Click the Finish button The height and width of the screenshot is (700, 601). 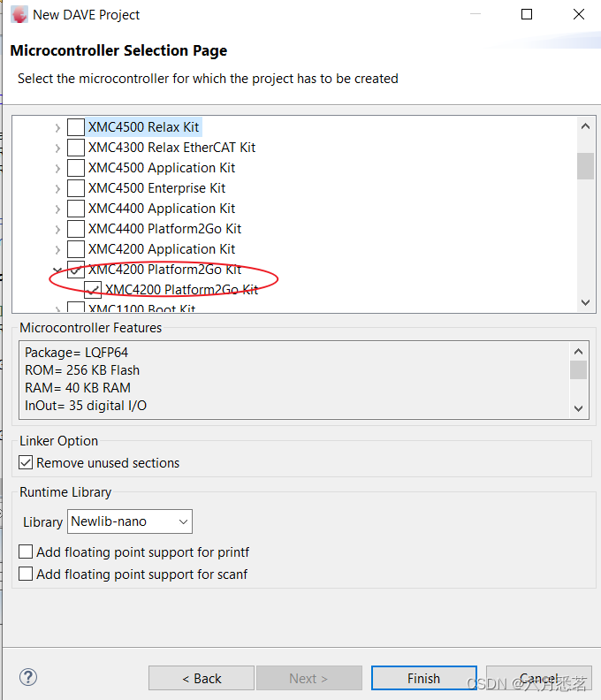tap(423, 678)
